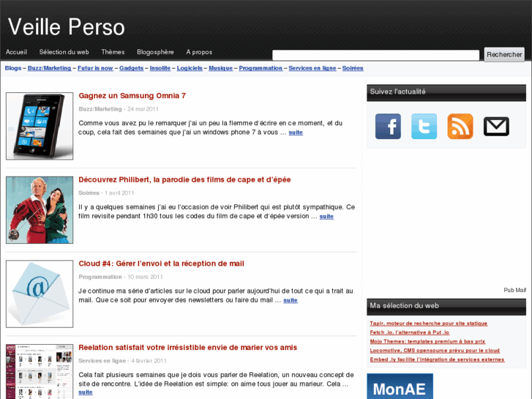Open Fetch.io alternative à Put.io link

(410, 332)
